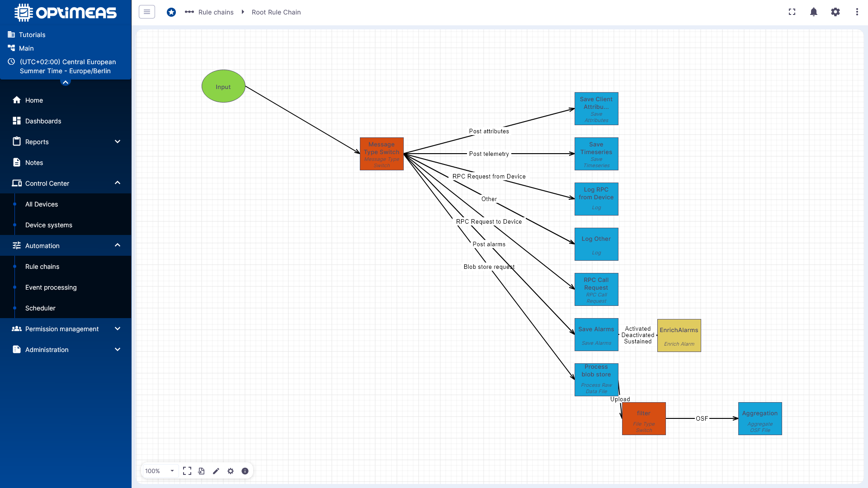Click the timezone clock icon
Screen dimensions: 868x488
click(x=11, y=61)
